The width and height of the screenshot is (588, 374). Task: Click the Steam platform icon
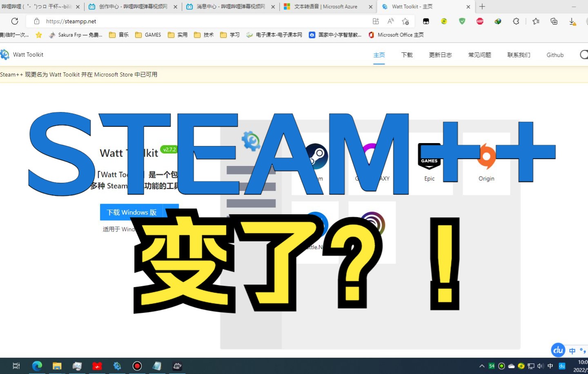[316, 157]
